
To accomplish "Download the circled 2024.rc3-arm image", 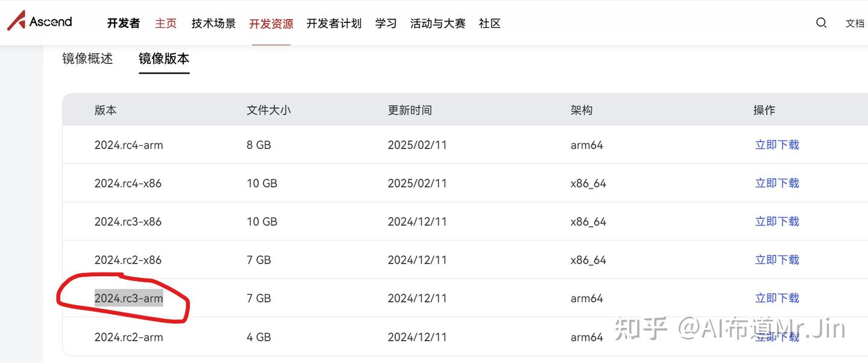I will 777,298.
